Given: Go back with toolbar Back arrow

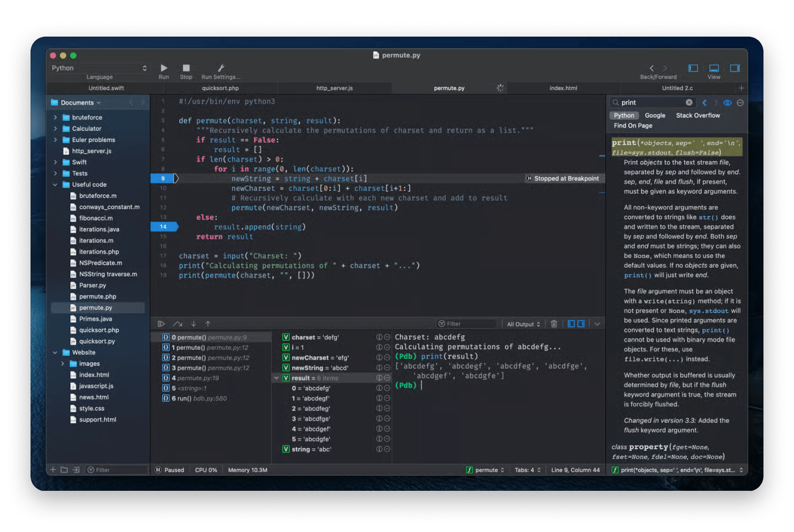Looking at the screenshot, I should (x=651, y=68).
